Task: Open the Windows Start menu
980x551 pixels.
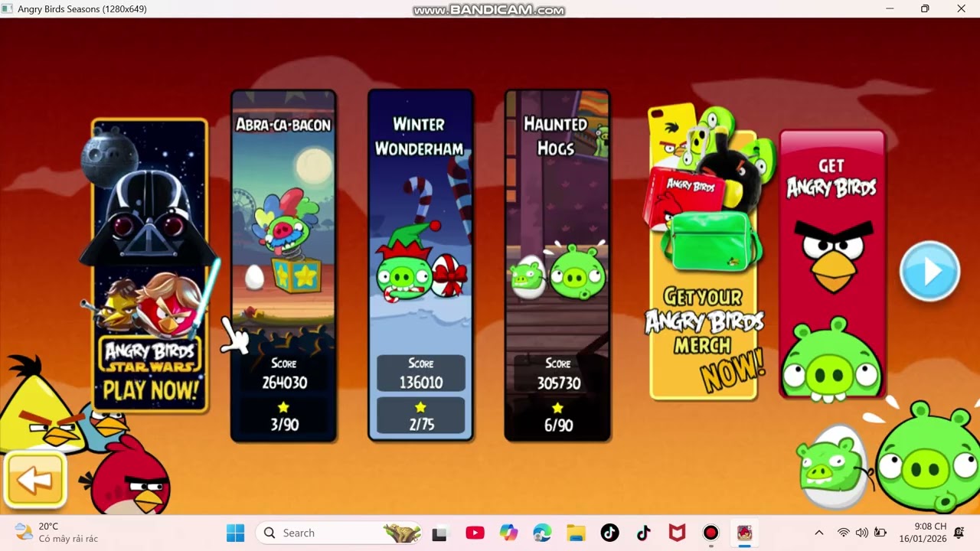Action: click(235, 533)
